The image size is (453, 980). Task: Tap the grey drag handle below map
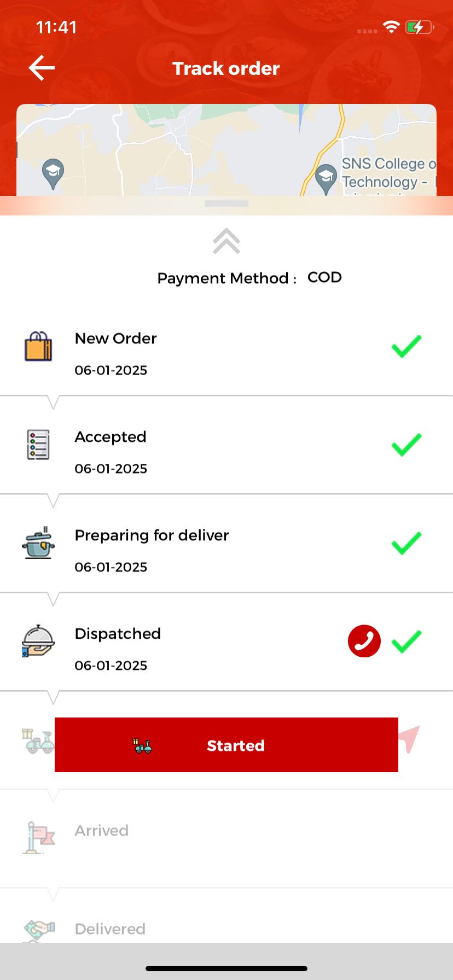click(x=226, y=203)
